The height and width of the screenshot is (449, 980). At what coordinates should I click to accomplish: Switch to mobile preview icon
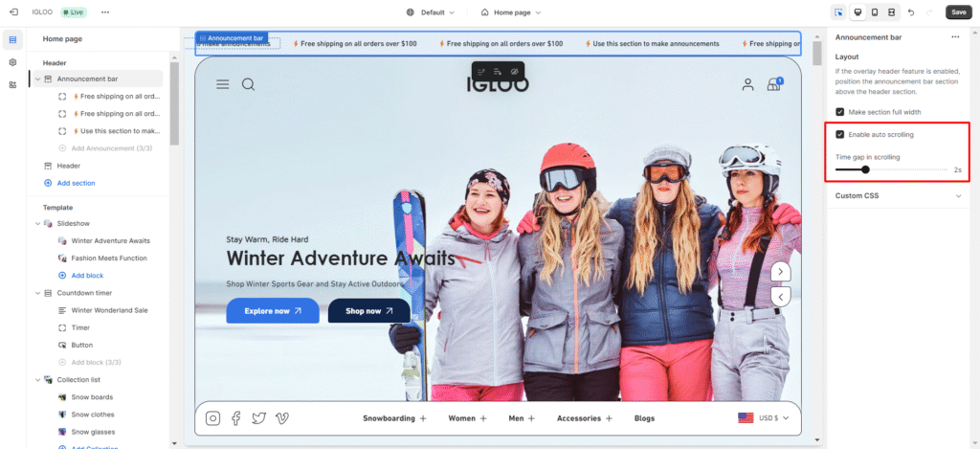point(874,12)
